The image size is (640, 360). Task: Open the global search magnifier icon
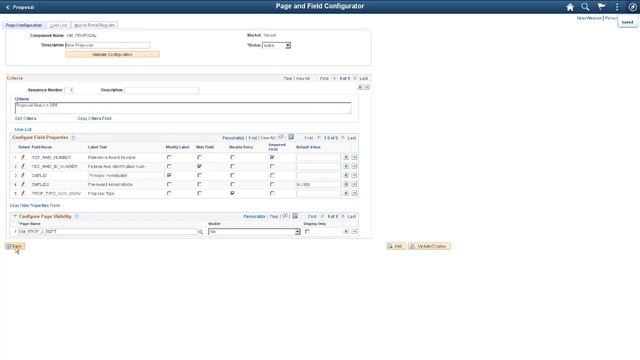point(585,7)
